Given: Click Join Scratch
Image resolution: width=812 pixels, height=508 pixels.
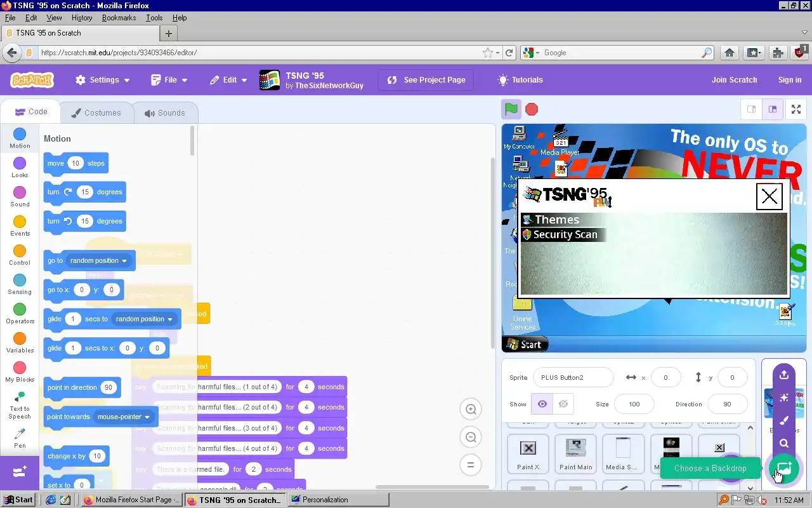Looking at the screenshot, I should [x=734, y=80].
